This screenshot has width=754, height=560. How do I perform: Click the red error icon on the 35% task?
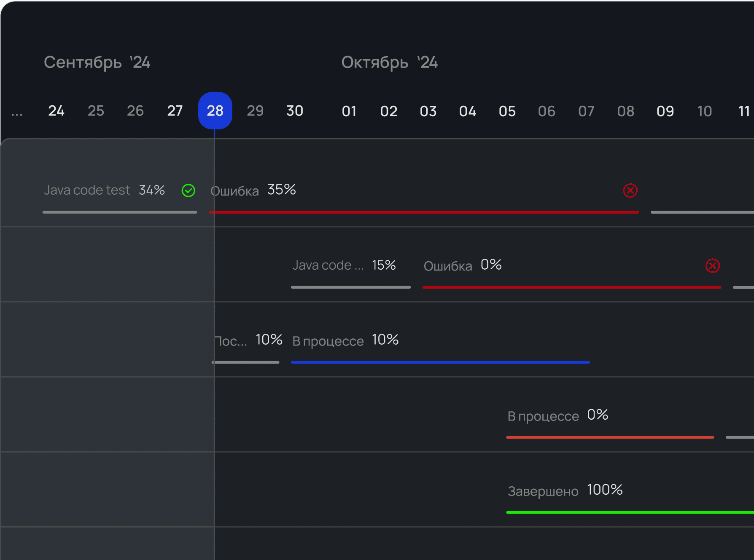click(x=630, y=190)
